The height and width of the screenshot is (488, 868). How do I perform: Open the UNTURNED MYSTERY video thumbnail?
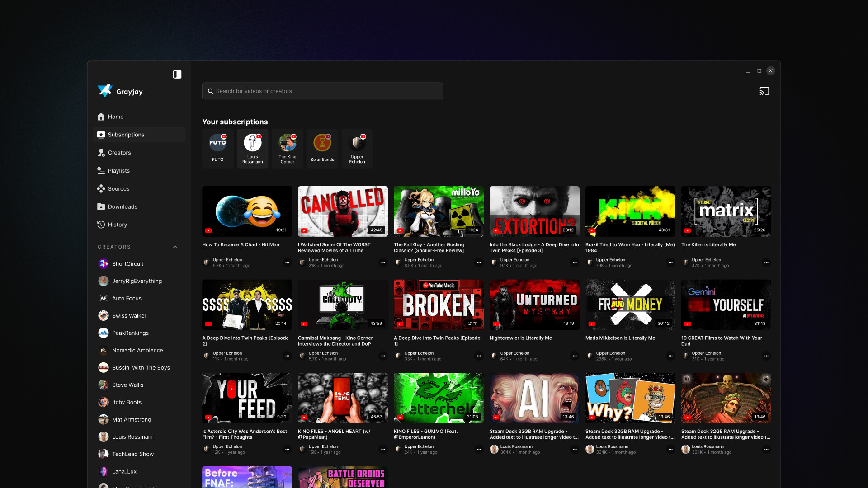(534, 305)
